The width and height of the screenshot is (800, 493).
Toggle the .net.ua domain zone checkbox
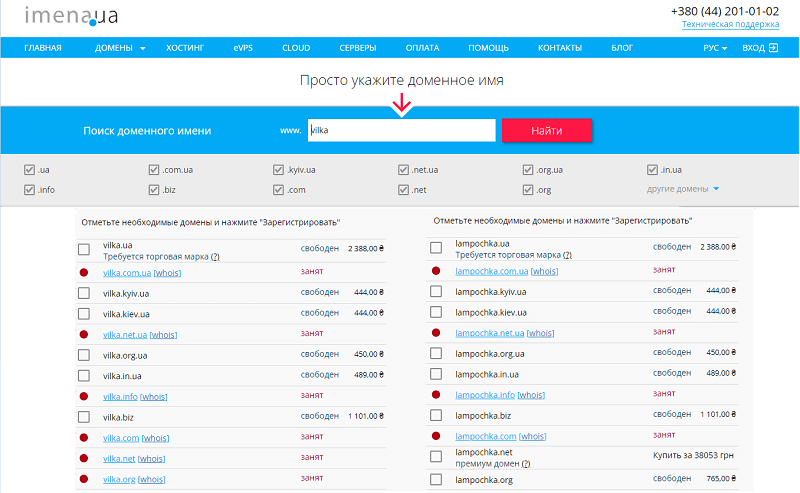click(x=403, y=169)
